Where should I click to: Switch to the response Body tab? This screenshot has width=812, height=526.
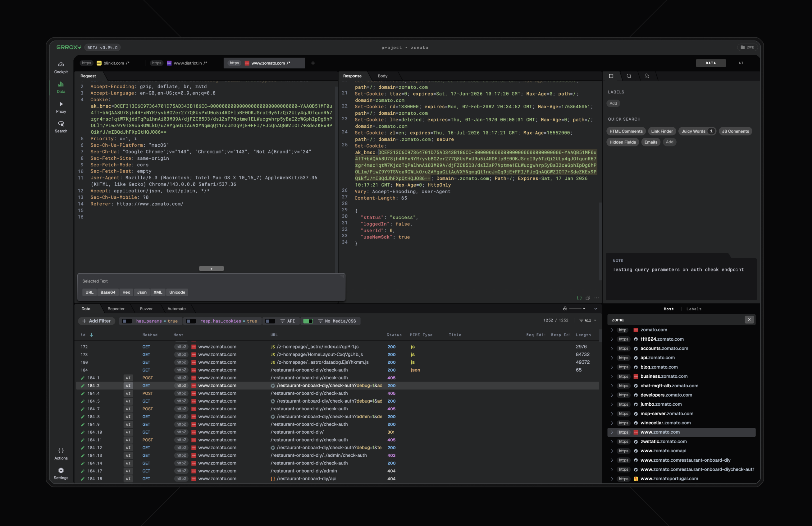coord(382,76)
